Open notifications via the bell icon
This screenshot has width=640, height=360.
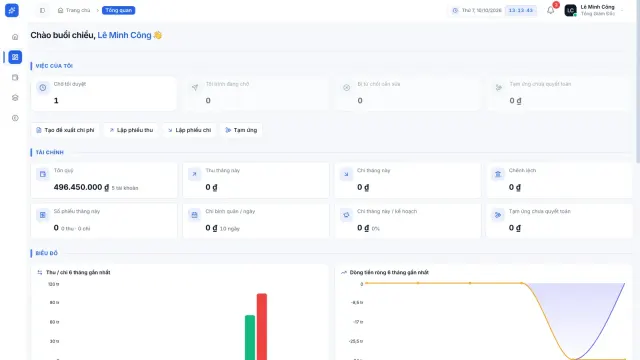[550, 10]
